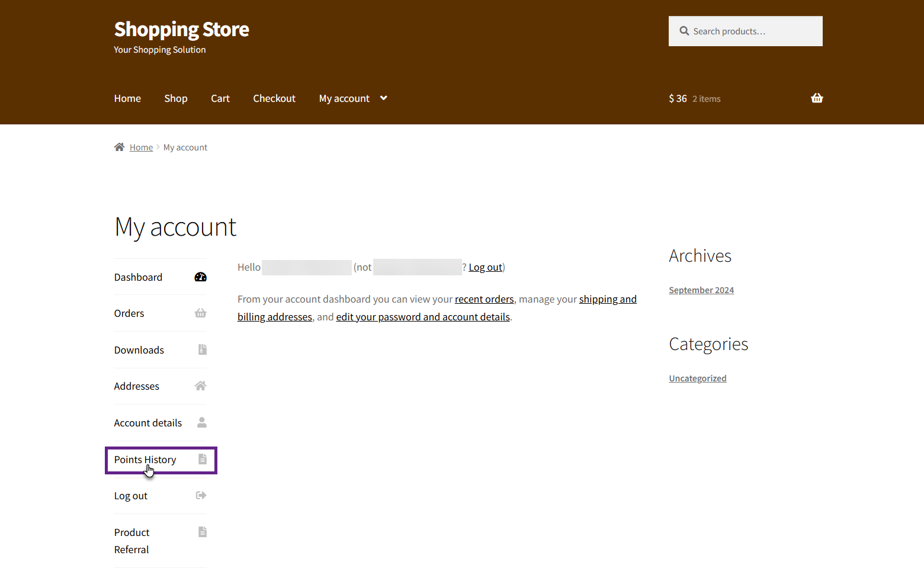Click the Downloads file icon
Screen dimensions: 924x578
coord(202,349)
